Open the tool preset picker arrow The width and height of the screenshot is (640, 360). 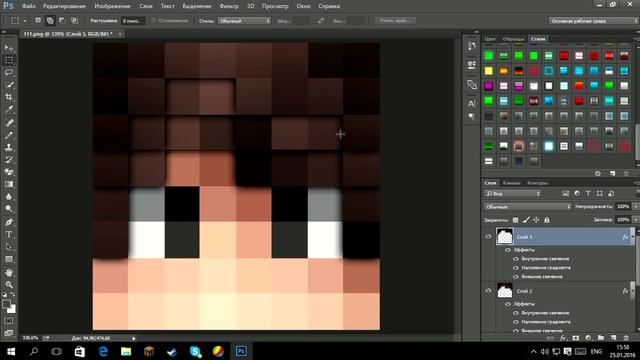[24, 20]
